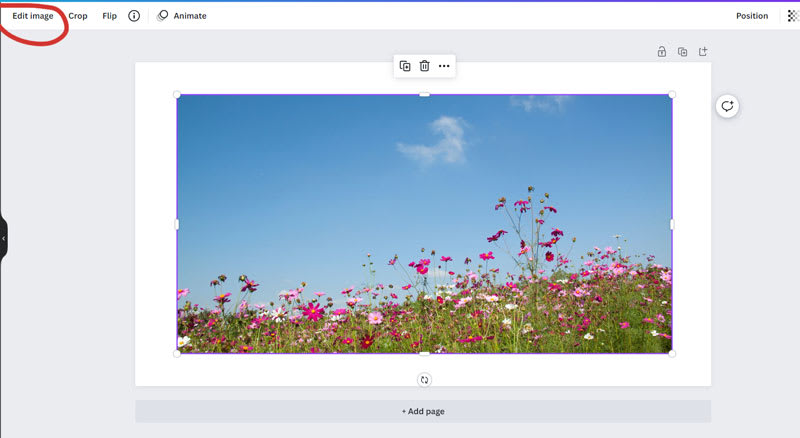Show image info via the info icon
The image size is (800, 438).
[134, 16]
